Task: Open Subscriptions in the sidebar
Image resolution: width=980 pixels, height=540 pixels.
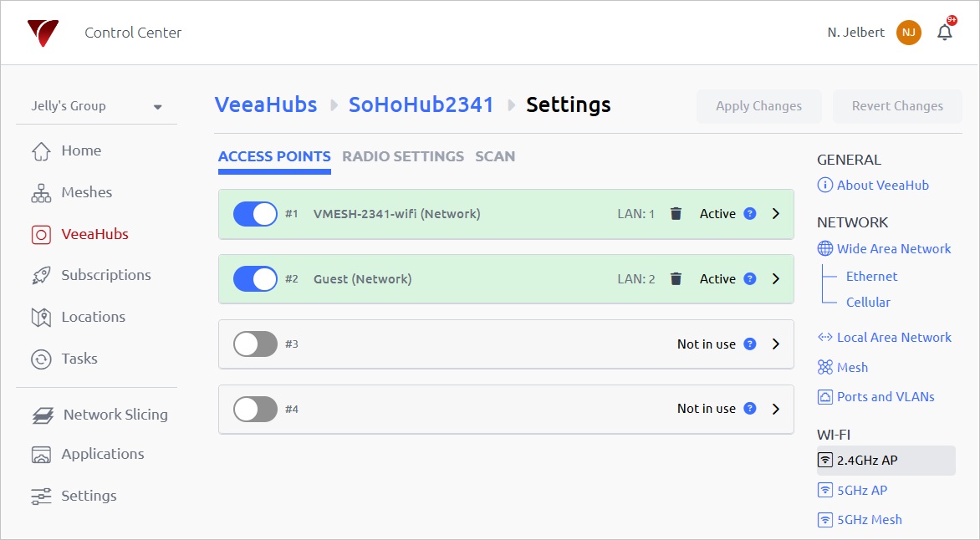Action: tap(106, 276)
